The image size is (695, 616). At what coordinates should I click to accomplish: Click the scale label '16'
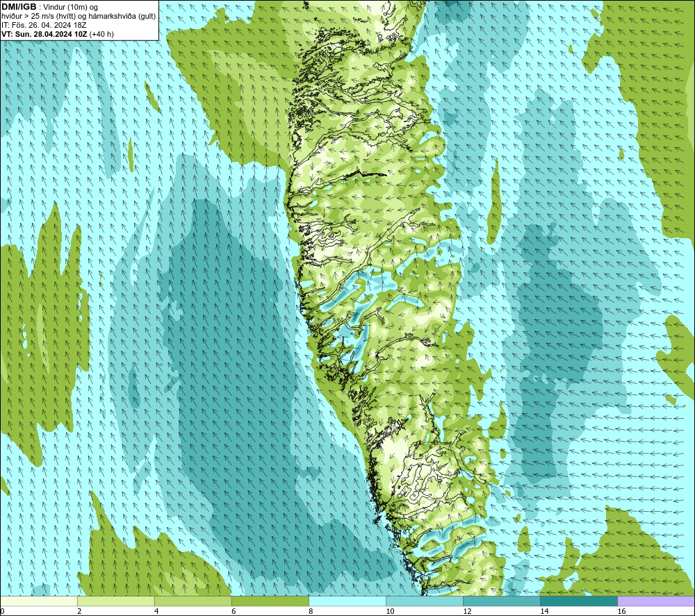(x=621, y=612)
